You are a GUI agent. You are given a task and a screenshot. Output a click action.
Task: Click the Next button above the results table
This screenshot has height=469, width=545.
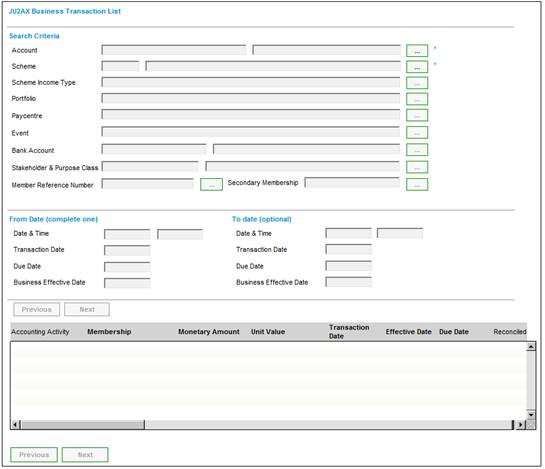[87, 309]
